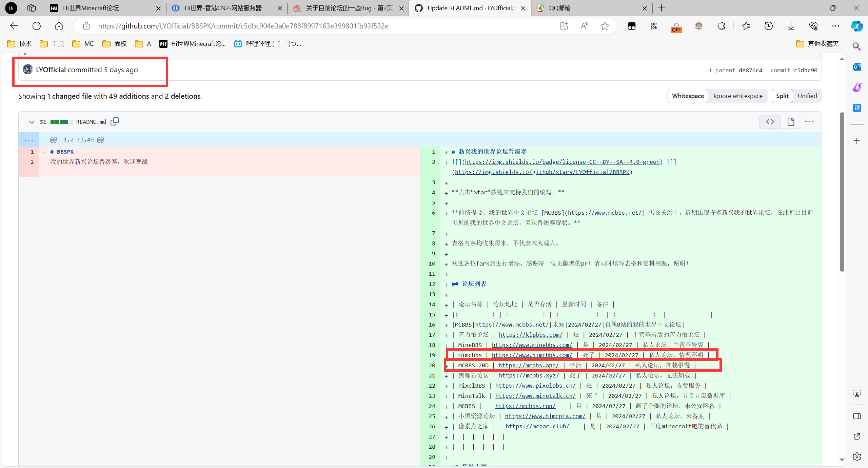
Task: Add this page to favorites star
Action: pos(605,26)
